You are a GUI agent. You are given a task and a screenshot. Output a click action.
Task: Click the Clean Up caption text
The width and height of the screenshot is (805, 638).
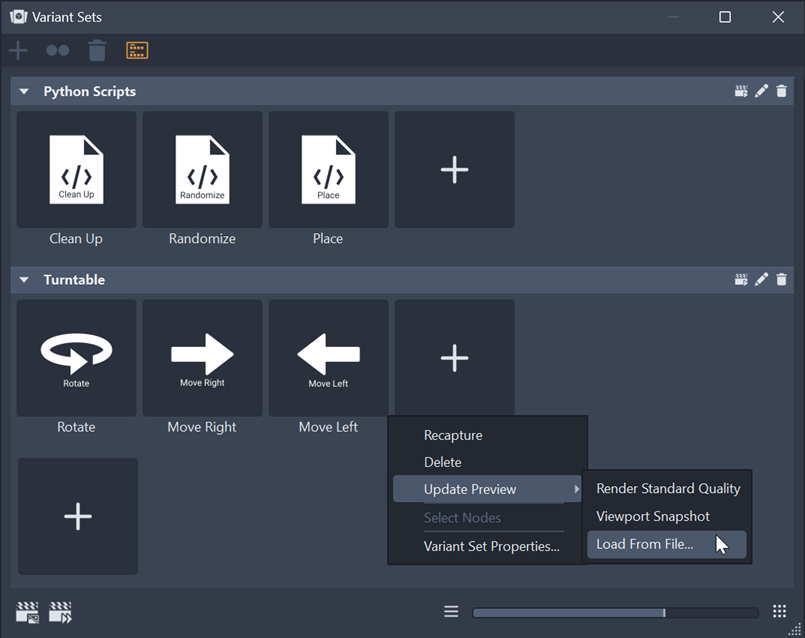[x=76, y=239]
